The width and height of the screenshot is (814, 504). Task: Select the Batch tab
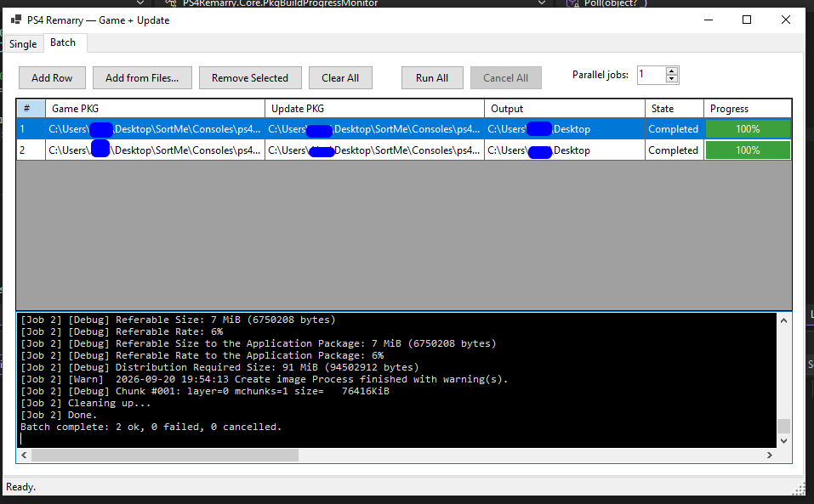pos(63,42)
